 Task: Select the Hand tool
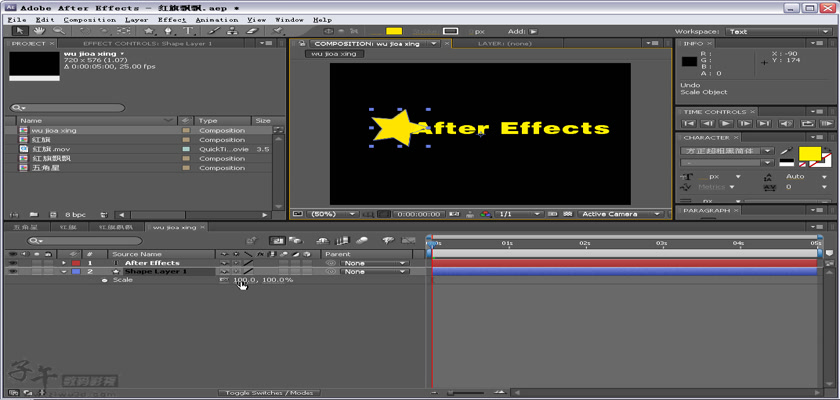(39, 31)
